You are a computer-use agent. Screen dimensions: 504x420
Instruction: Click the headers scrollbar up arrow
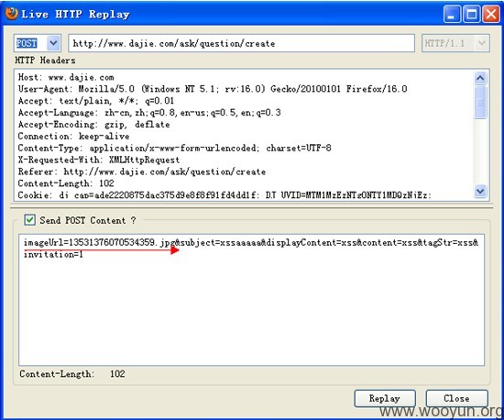(480, 78)
